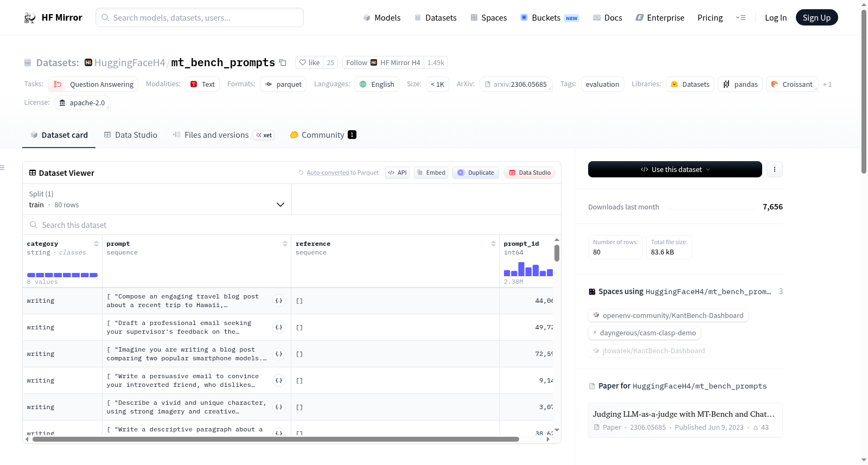Image resolution: width=868 pixels, height=465 pixels.
Task: Click the dataset table vertical scrollbar thumb
Action: (x=557, y=253)
